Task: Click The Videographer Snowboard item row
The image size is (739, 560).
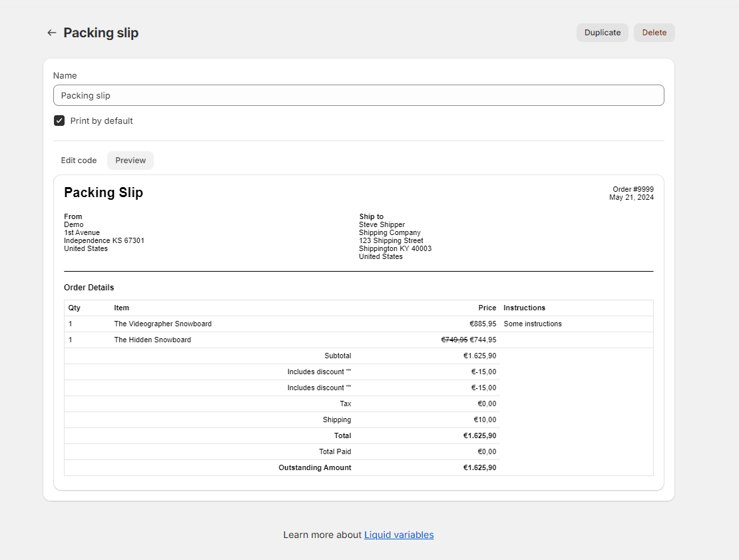Action: (162, 324)
